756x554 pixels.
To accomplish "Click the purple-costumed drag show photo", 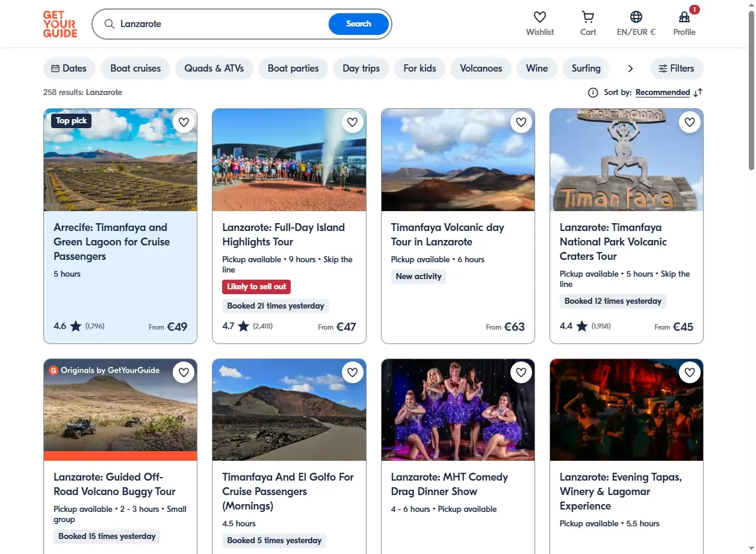I will (458, 410).
